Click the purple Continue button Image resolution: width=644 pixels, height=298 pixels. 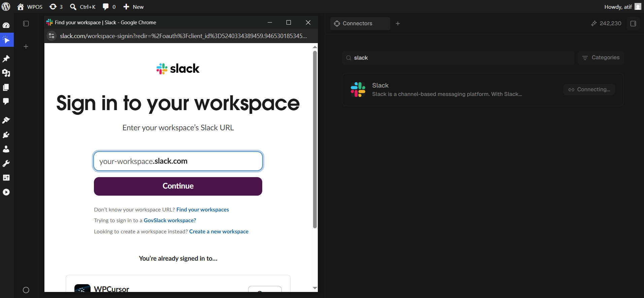[x=178, y=186]
